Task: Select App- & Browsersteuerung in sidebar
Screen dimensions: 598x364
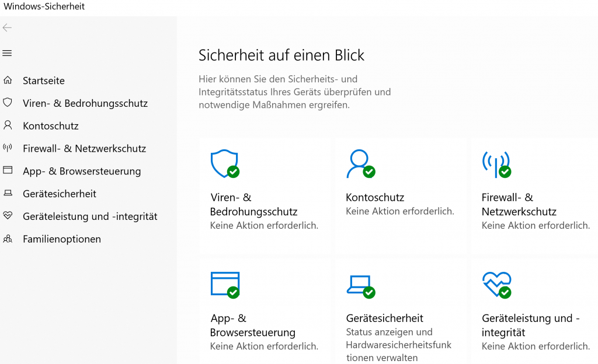Action: coord(82,171)
